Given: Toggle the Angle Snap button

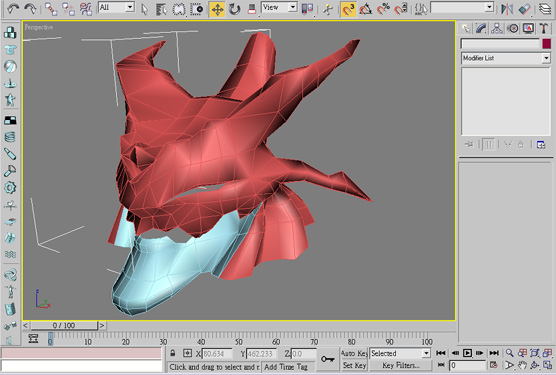Looking at the screenshot, I should click(366, 9).
